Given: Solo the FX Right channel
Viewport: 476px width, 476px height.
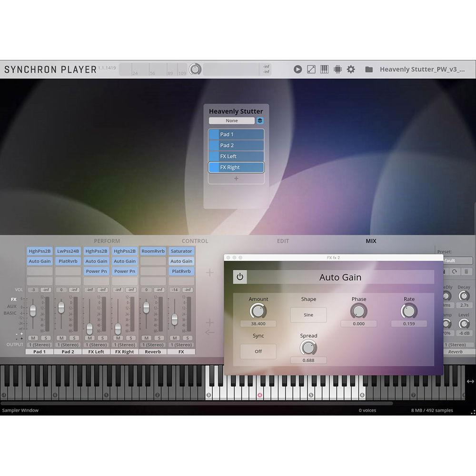Looking at the screenshot, I should (131, 337).
